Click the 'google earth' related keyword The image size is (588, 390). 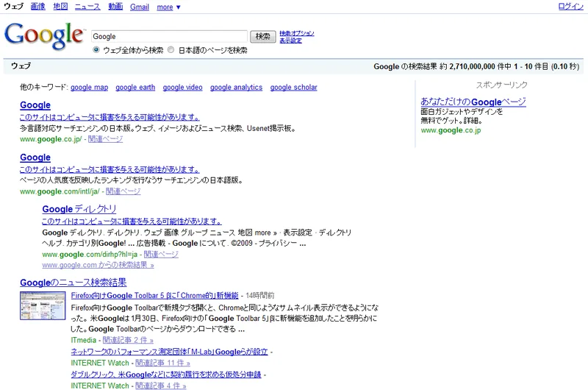[x=135, y=88]
